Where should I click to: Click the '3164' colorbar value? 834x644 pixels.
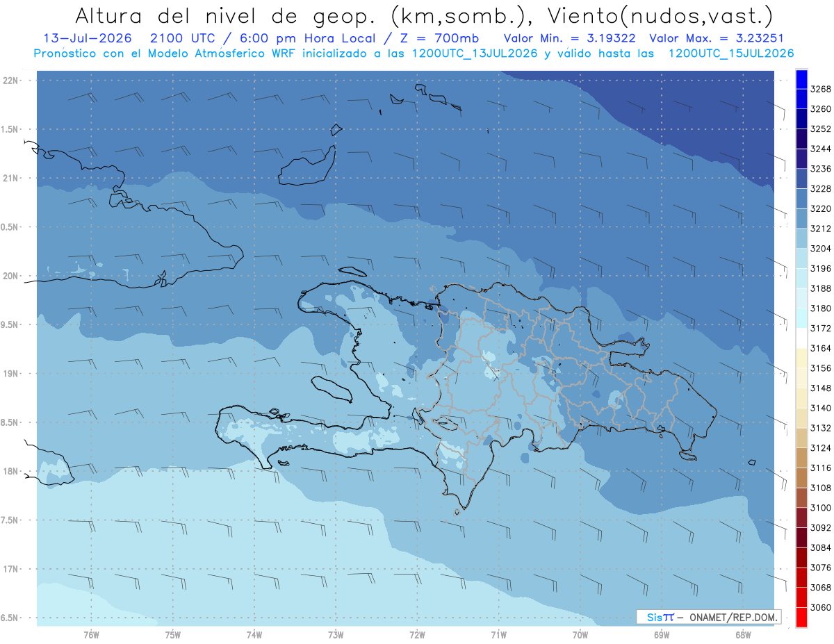pos(821,348)
